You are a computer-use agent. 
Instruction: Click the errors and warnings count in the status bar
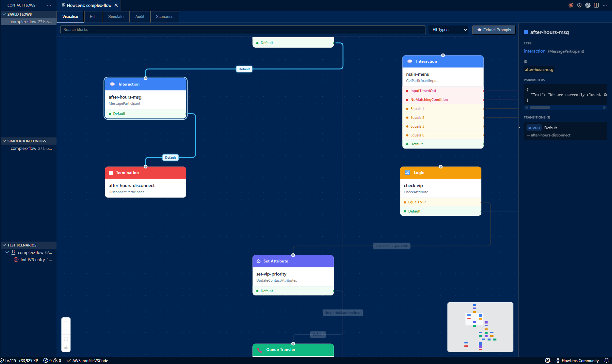point(52,360)
